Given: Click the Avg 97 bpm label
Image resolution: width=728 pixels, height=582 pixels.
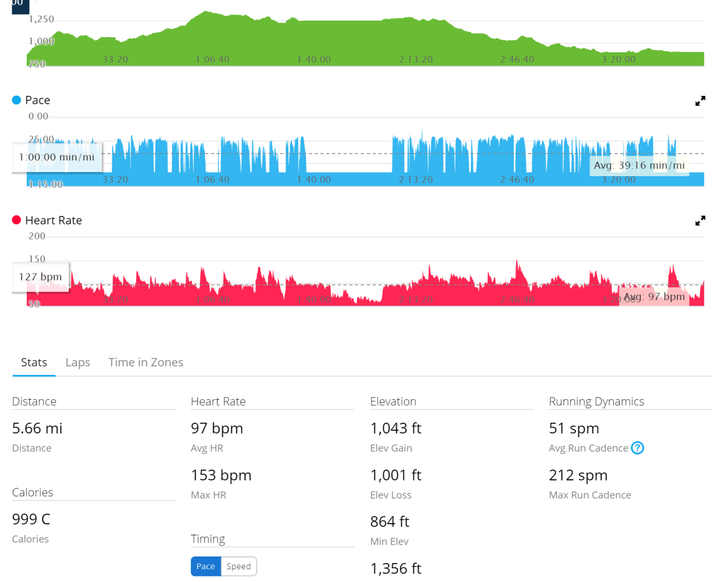Looking at the screenshot, I should point(654,296).
